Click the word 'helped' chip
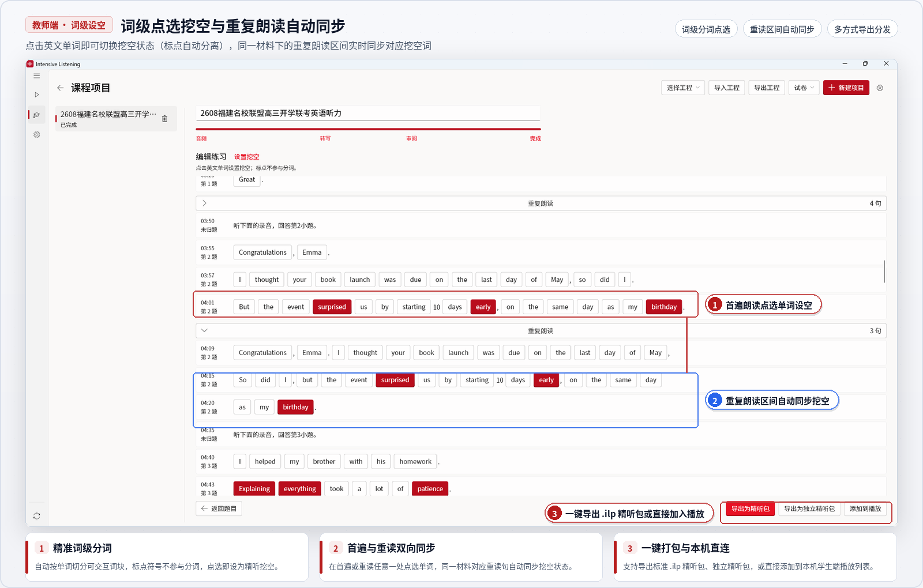923x588 pixels. [265, 461]
